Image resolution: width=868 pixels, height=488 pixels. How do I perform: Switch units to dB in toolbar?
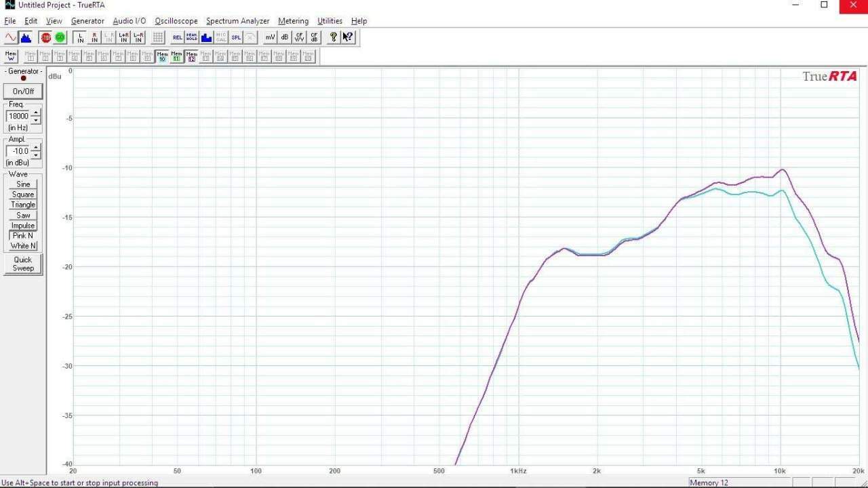point(285,37)
